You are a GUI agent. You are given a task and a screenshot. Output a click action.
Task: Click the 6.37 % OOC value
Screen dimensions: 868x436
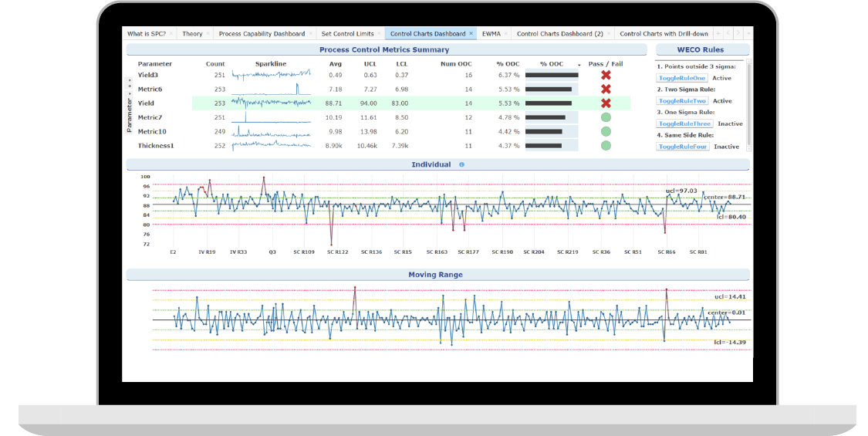tap(508, 75)
